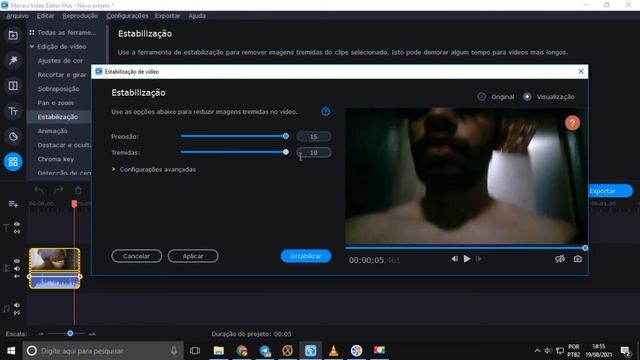Select Sobreposição tool
The height and width of the screenshot is (360, 640).
pos(58,89)
